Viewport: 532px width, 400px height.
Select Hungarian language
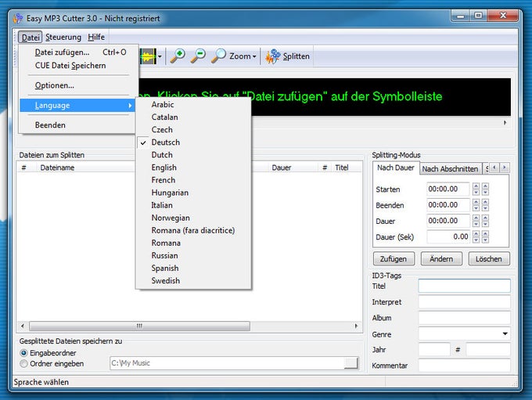pos(193,193)
